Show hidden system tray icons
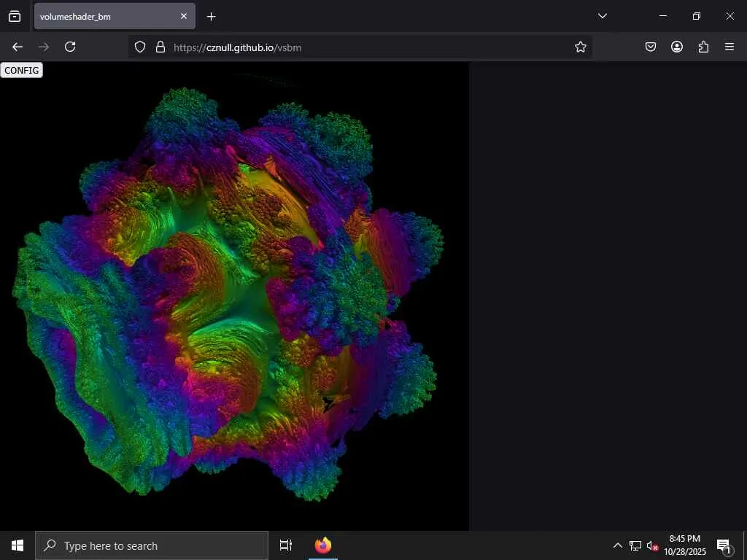This screenshot has width=747, height=560. pyautogui.click(x=617, y=545)
